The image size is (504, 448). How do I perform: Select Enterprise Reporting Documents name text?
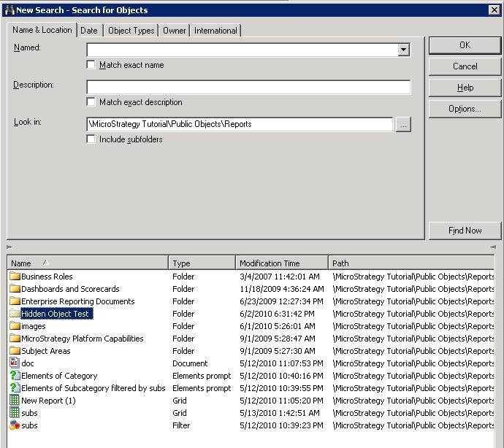click(x=77, y=301)
